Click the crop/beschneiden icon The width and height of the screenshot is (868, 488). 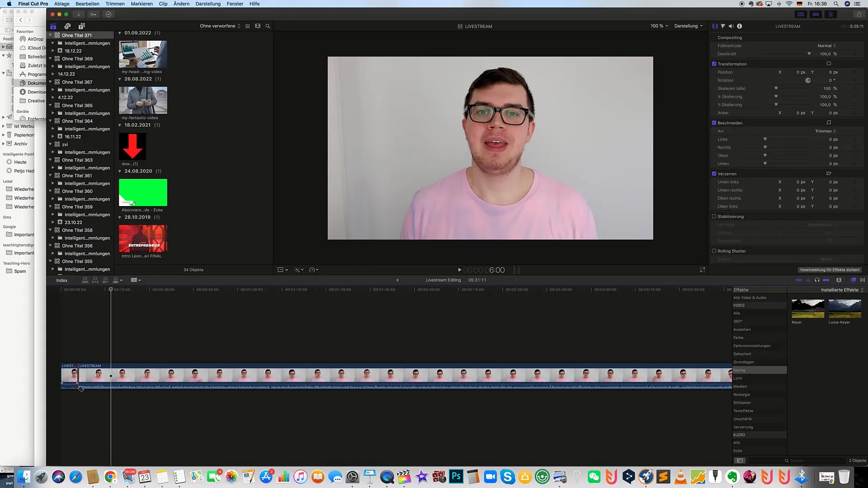[x=829, y=122]
